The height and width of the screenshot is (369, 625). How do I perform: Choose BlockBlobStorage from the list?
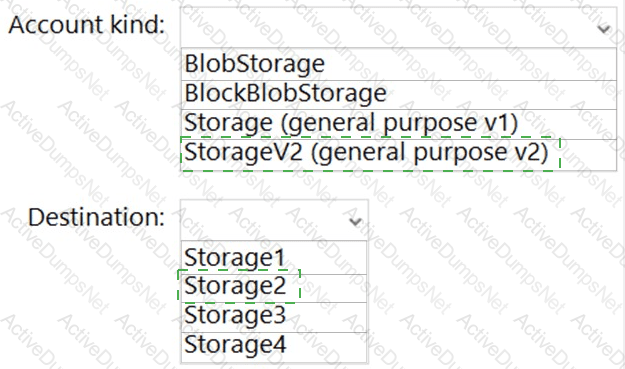pyautogui.click(x=399, y=95)
